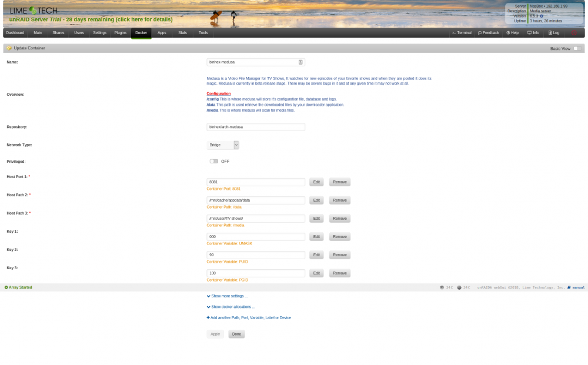Click the red Configuration heading
Image resolution: width=588 pixels, height=365 pixels.
coord(219,93)
